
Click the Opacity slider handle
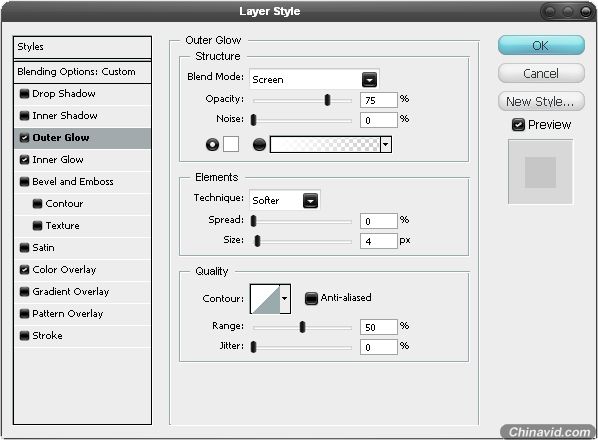pyautogui.click(x=327, y=100)
